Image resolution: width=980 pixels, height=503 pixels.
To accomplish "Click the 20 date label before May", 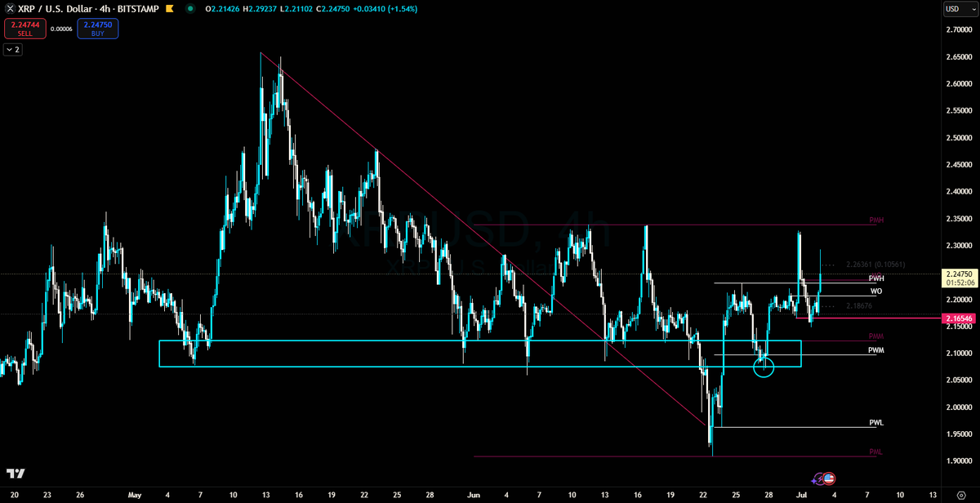I will (16, 495).
